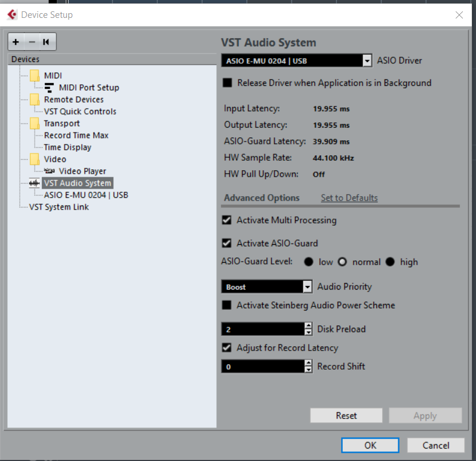476x461 pixels.
Task: Click the MIDI folder icon
Action: (35, 76)
